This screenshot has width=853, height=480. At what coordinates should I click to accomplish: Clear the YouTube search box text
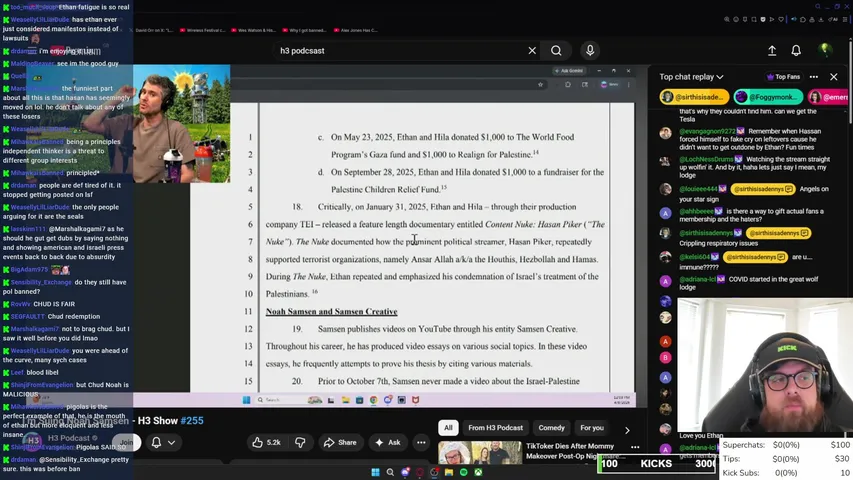coord(532,51)
